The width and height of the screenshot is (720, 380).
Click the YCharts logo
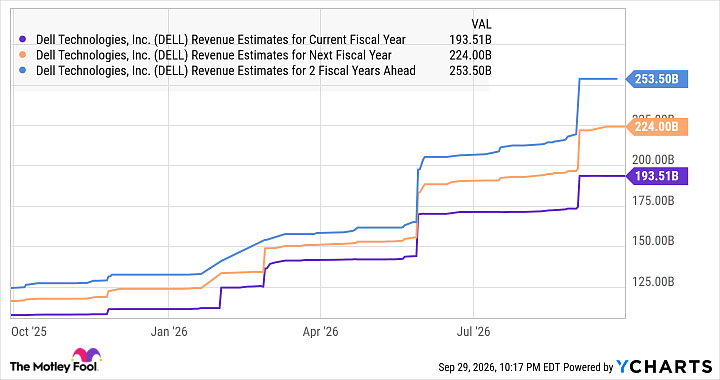(x=664, y=367)
